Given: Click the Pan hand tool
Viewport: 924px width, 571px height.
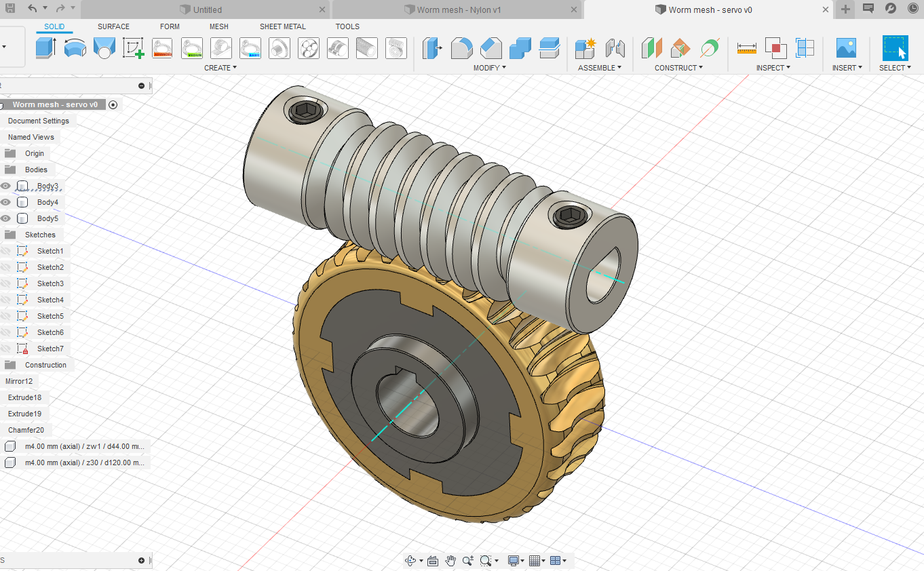Looking at the screenshot, I should point(450,561).
